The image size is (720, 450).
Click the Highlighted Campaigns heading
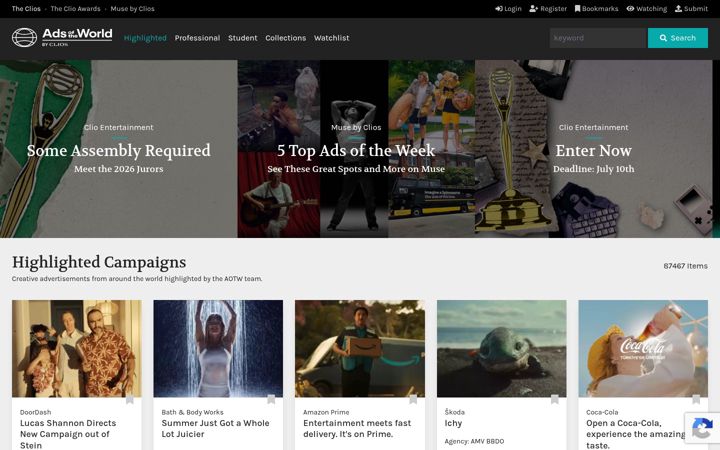tap(99, 262)
